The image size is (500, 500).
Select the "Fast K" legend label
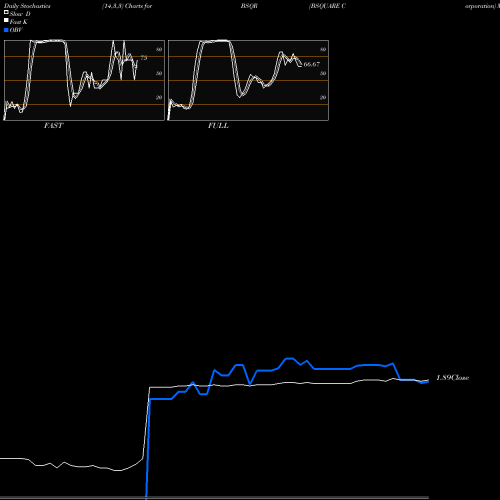click(19, 22)
